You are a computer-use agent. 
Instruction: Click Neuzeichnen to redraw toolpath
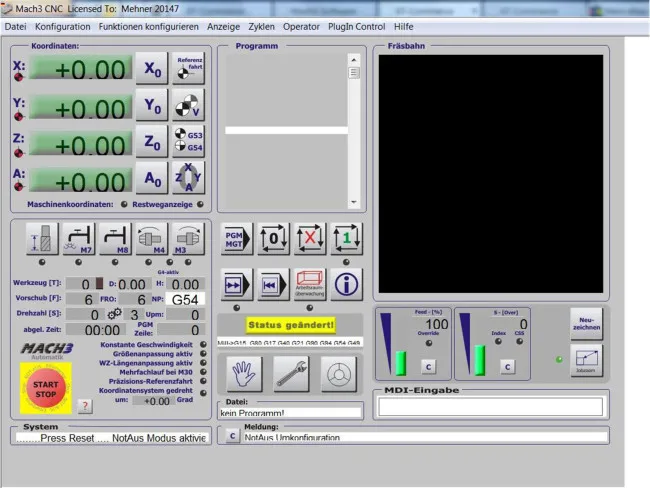[586, 324]
